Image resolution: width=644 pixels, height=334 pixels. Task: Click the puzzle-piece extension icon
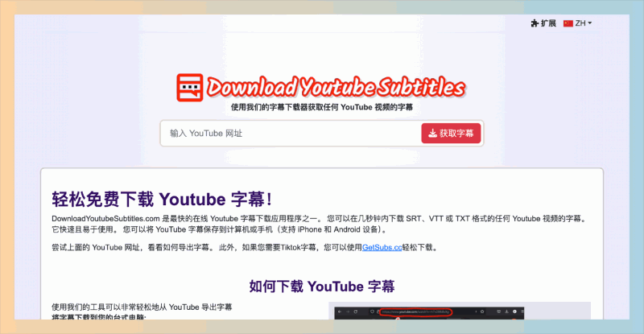point(535,23)
